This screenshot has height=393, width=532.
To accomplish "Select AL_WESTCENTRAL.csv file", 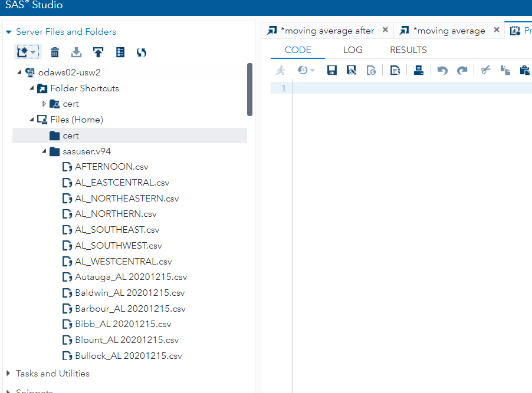I will (123, 262).
